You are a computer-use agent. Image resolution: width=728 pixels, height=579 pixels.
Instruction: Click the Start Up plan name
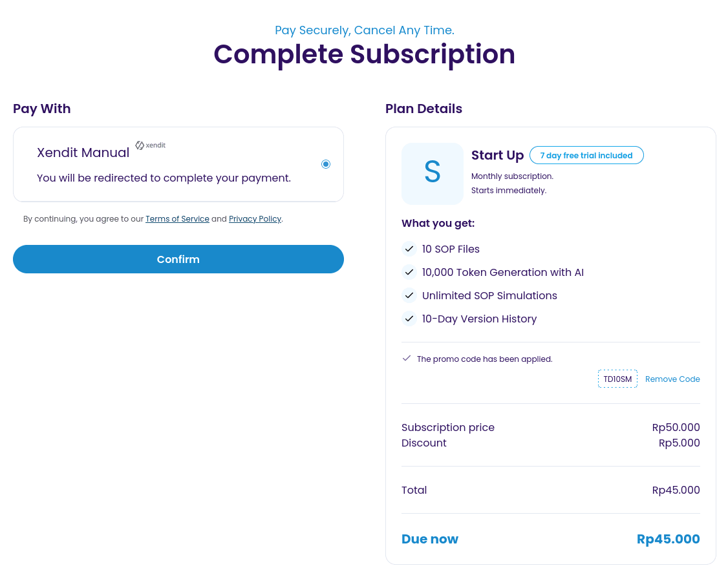pyautogui.click(x=497, y=155)
